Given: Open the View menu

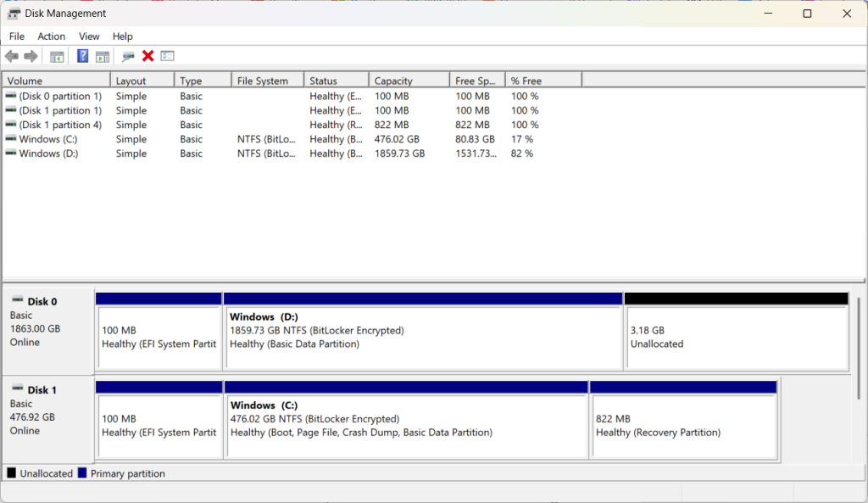Looking at the screenshot, I should [89, 36].
